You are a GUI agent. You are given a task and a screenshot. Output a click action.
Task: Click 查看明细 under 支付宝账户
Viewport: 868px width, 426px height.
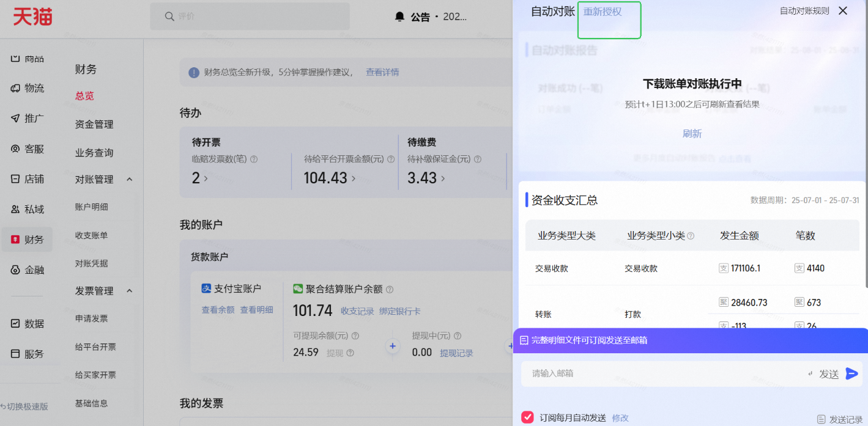(x=256, y=310)
